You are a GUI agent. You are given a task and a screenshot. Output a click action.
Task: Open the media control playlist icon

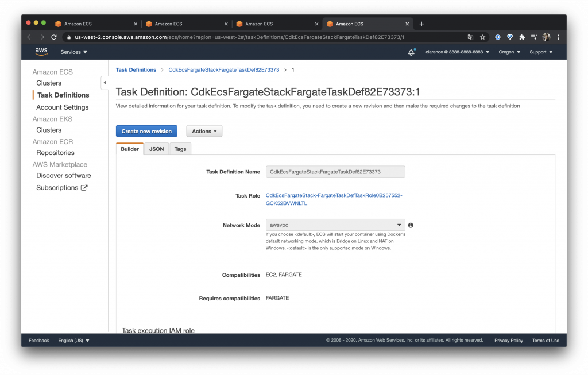click(534, 37)
